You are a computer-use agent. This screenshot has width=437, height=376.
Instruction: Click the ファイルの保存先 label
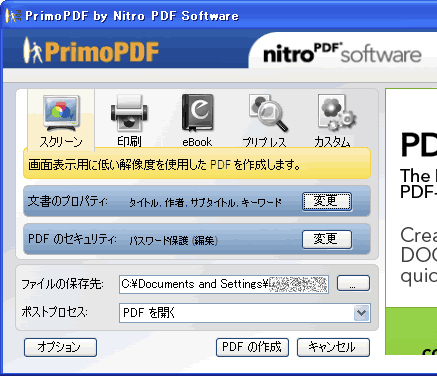(62, 284)
